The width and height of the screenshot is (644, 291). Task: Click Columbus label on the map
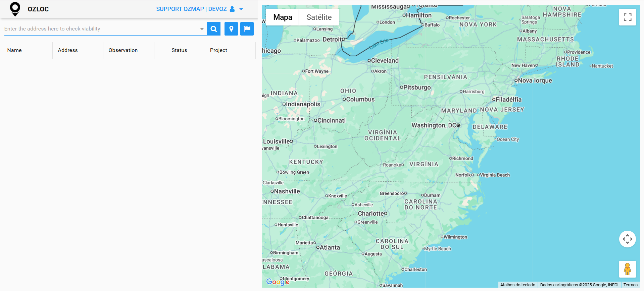click(x=360, y=99)
